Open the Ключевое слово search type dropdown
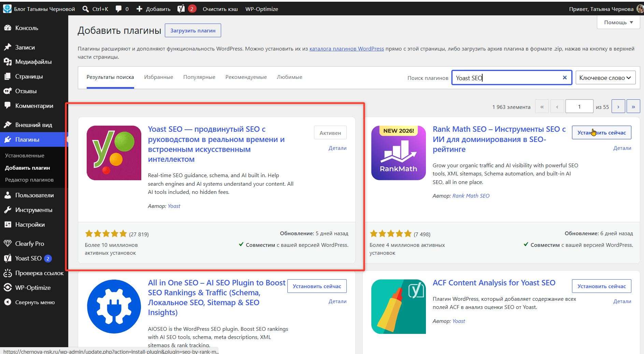The width and height of the screenshot is (644, 354). click(x=605, y=78)
